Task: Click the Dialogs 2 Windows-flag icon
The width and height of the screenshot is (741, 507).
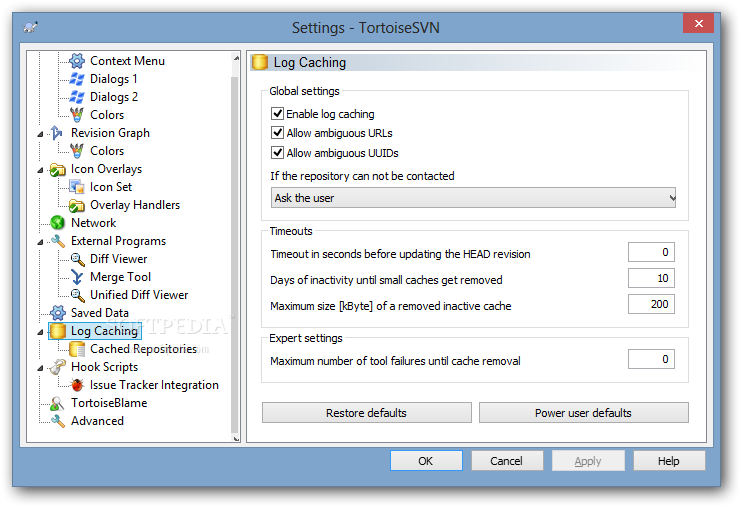Action: point(77,97)
